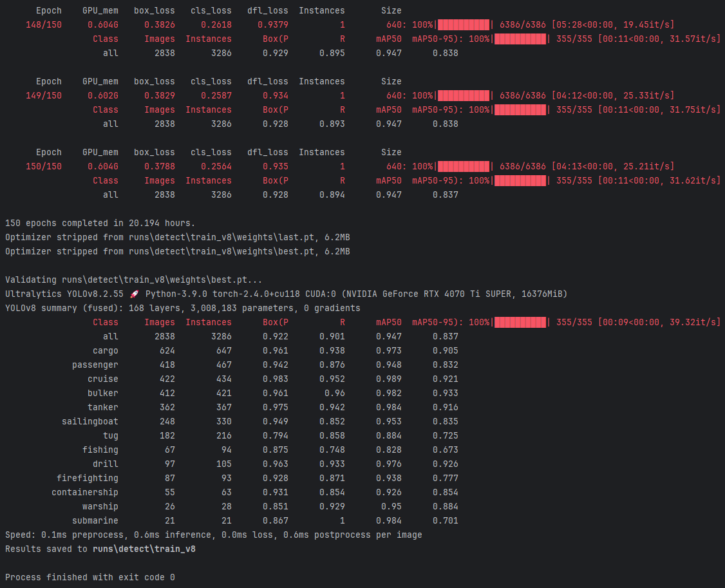Click tug precision value 0.794
Screen dimensions: 725x588
pos(276,436)
